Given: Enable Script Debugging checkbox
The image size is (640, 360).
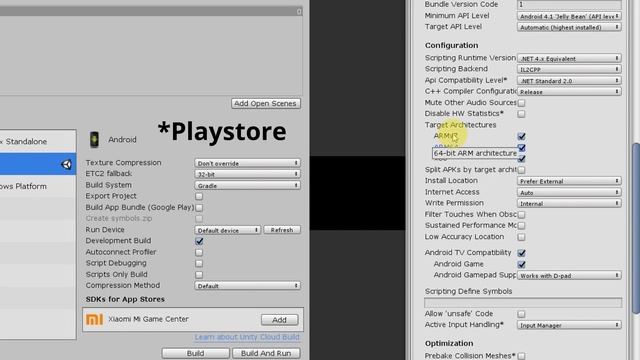Looking at the screenshot, I should 199,263.
